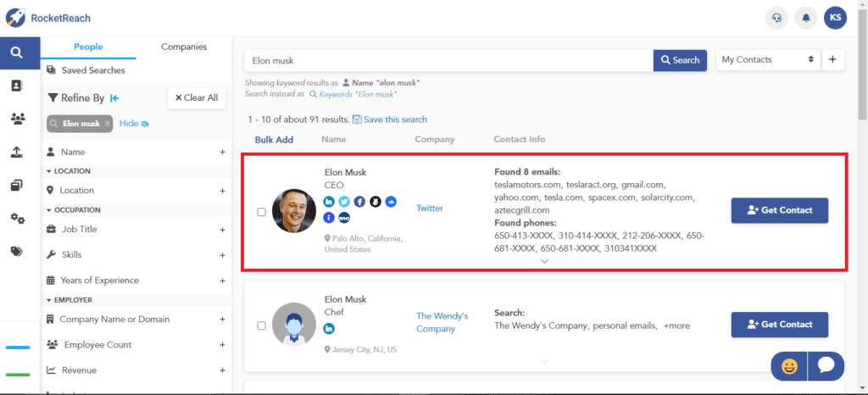Open the tags icon in left sidebar
The image size is (868, 395).
pos(16,251)
